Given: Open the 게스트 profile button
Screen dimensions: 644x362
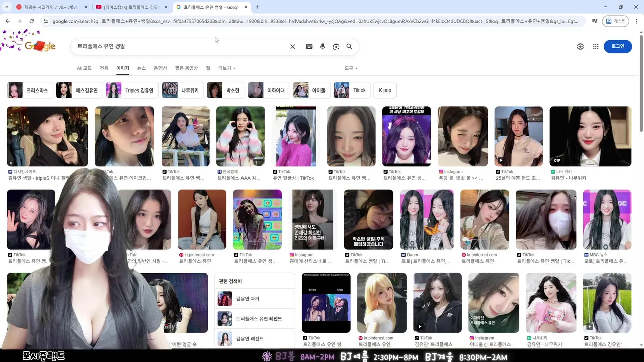Looking at the screenshot, I should [x=616, y=21].
